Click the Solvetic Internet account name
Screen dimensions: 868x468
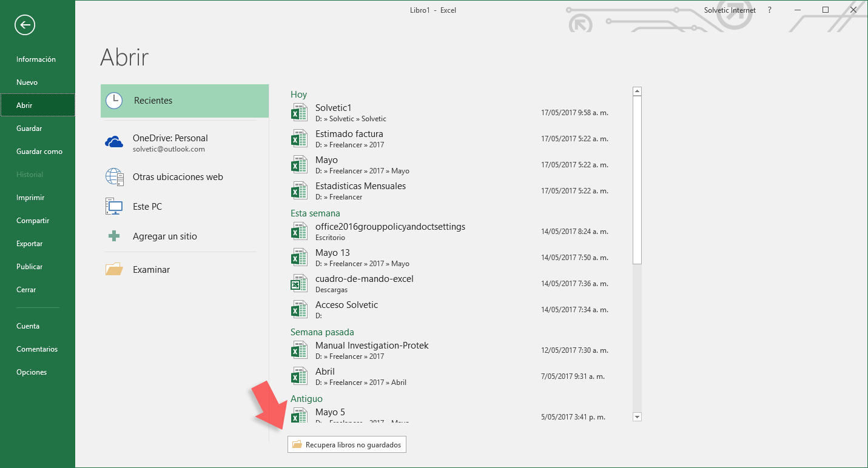pyautogui.click(x=730, y=10)
